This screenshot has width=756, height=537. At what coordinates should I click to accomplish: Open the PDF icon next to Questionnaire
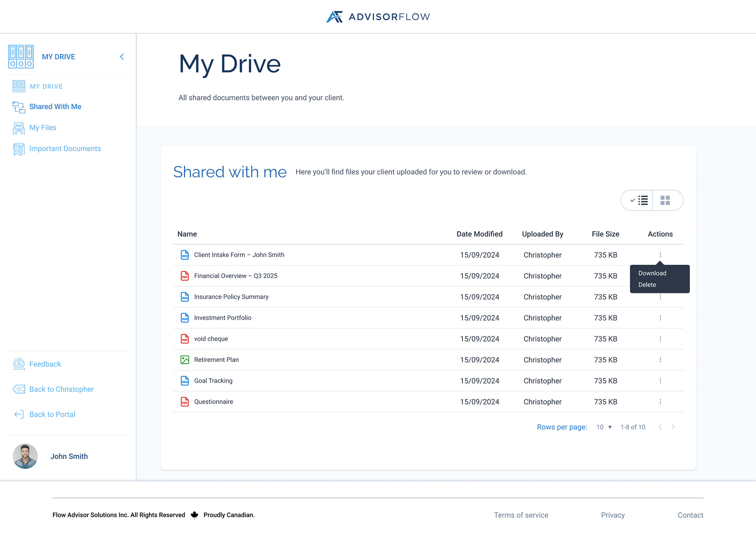point(185,402)
